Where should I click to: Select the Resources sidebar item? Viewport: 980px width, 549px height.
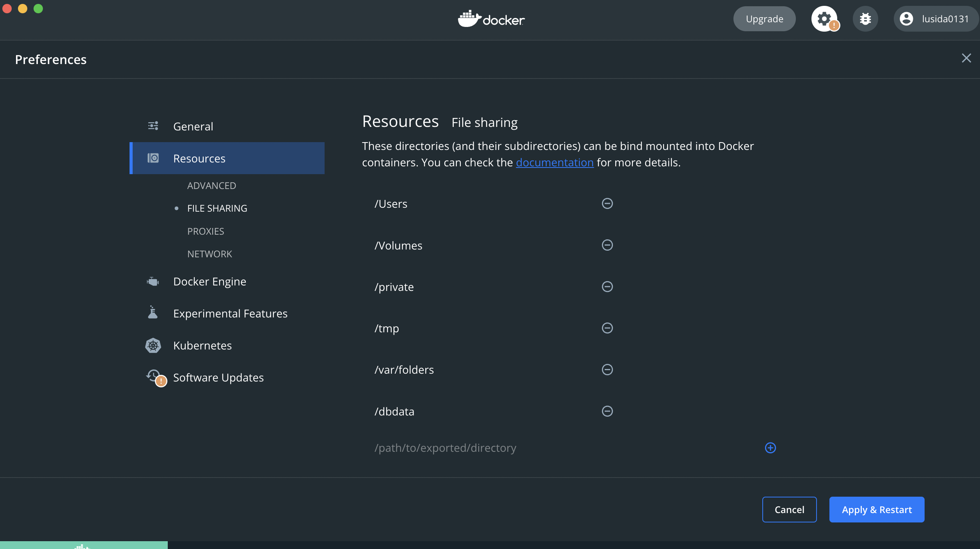tap(199, 158)
